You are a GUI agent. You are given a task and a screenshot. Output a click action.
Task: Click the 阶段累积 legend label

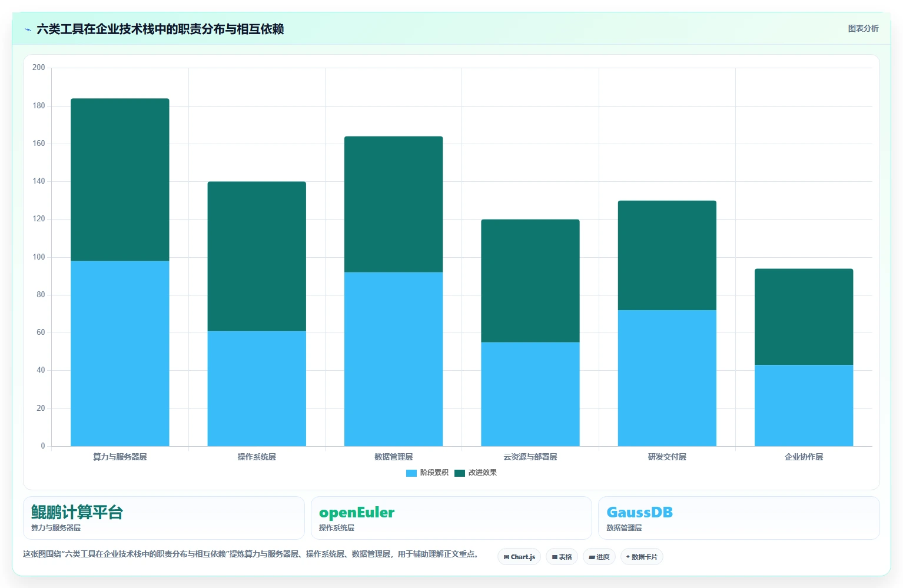(434, 473)
